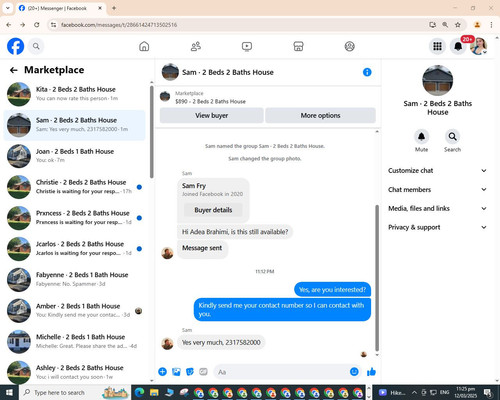Open Facebook home via the logo
500x400 pixels.
16,46
